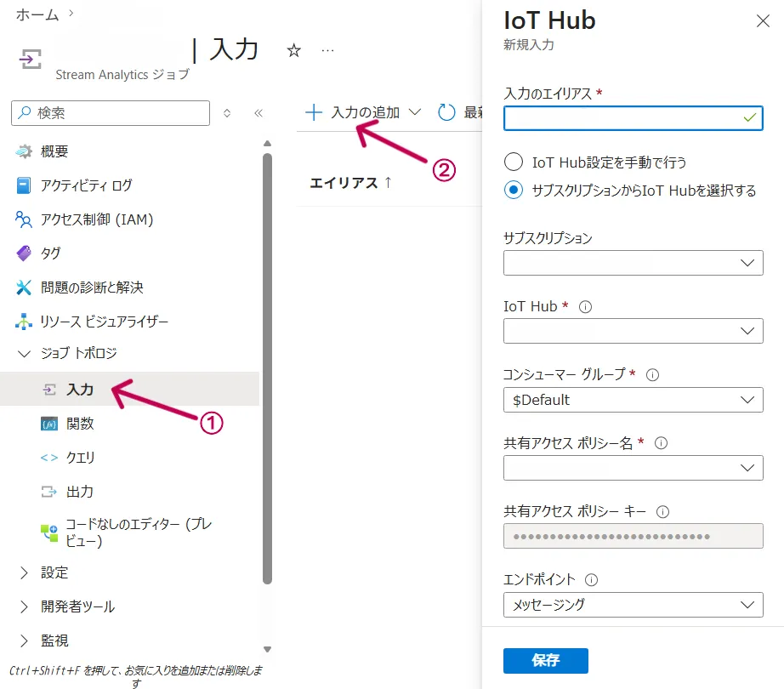The height and width of the screenshot is (689, 784).
Task: Select 関数 under ジョブ トポロジ
Action: coord(80,424)
